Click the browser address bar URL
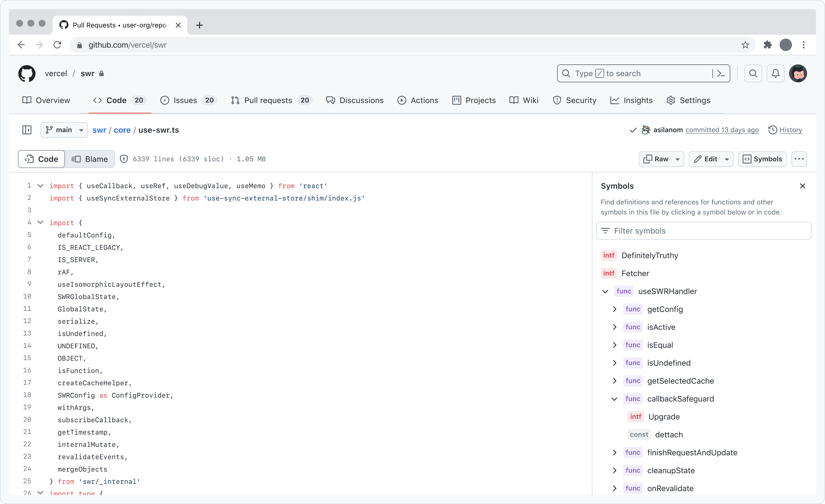 coord(127,45)
